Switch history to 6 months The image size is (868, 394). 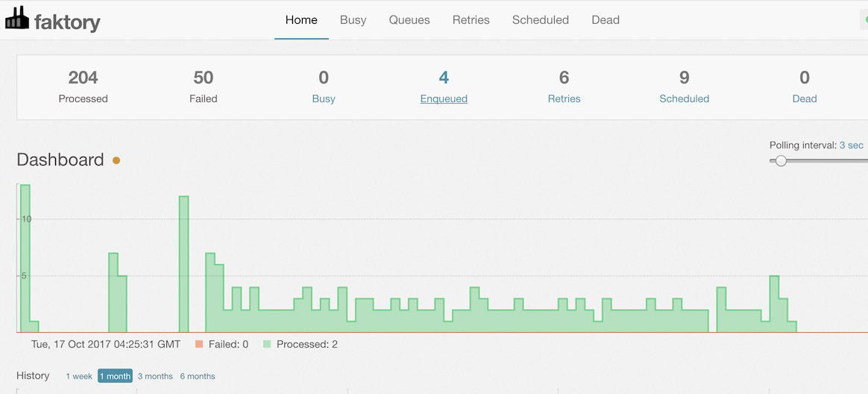(198, 376)
